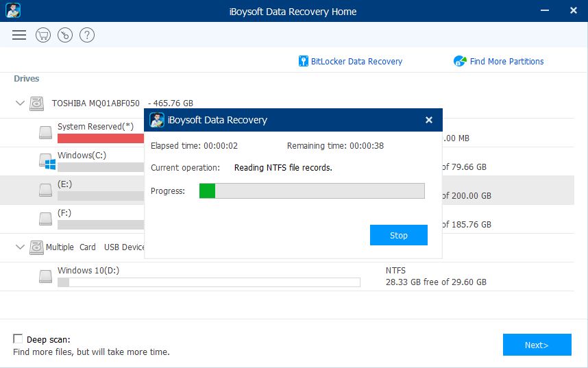Click the BitLocker Data Recovery key icon
The width and height of the screenshot is (588, 368).
[x=303, y=61]
